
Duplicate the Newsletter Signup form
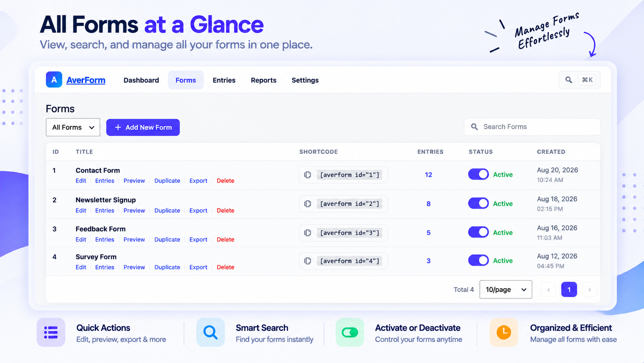coord(167,210)
